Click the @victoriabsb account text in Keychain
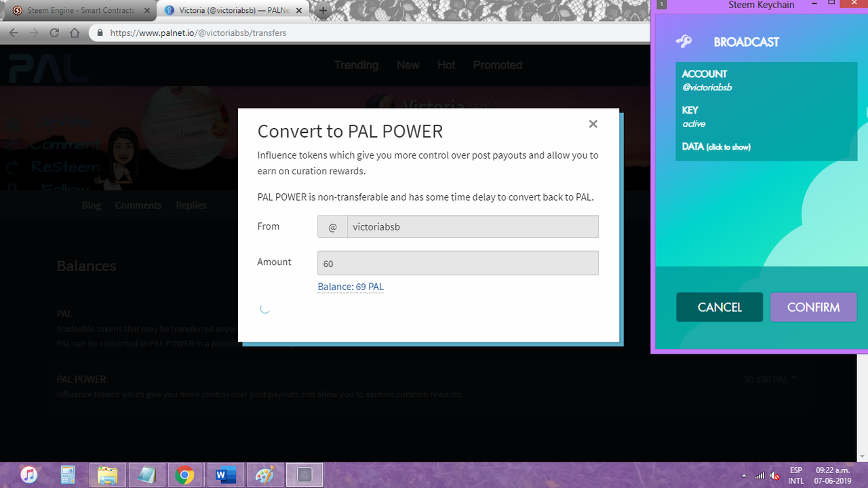Viewport: 868px width, 488px height. point(707,87)
